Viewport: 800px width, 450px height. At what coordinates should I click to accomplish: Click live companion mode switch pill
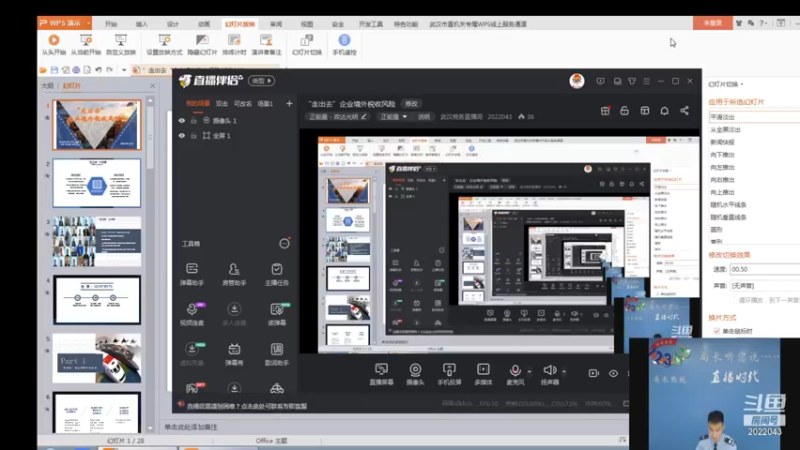261,81
